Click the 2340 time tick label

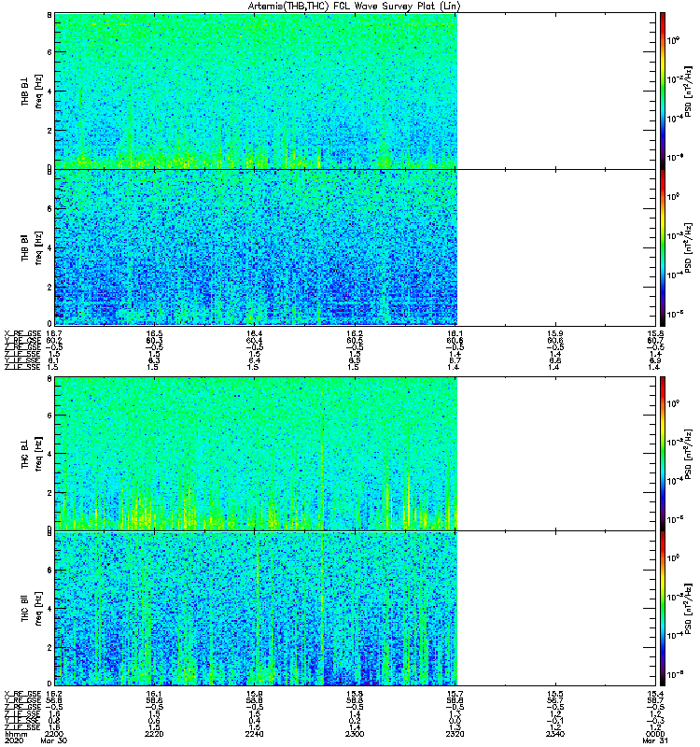click(555, 734)
